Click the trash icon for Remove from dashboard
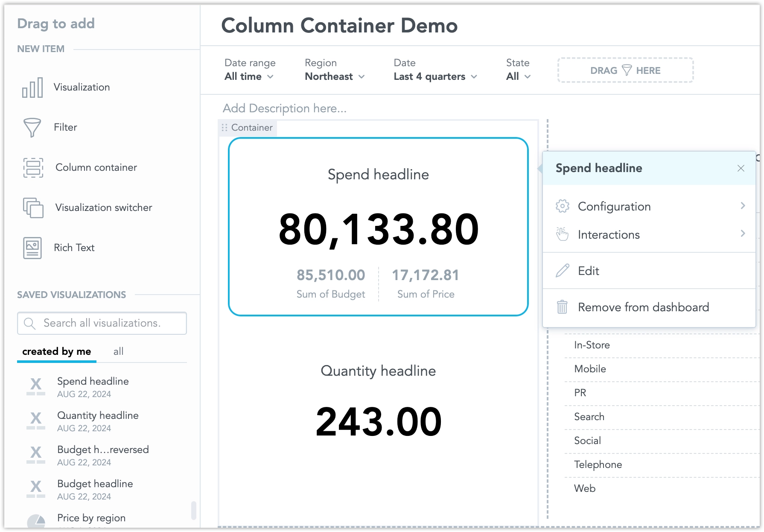This screenshot has width=764, height=532. click(x=563, y=307)
